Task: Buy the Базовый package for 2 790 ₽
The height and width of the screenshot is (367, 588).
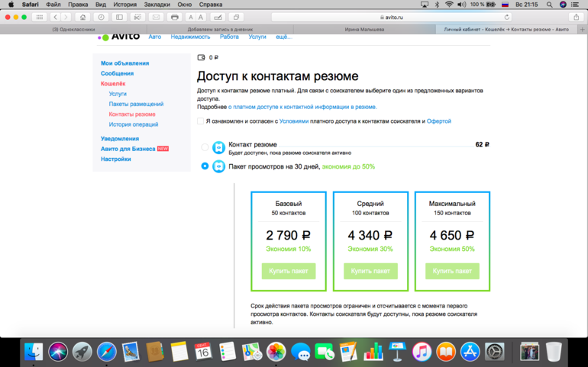Action: tap(289, 271)
